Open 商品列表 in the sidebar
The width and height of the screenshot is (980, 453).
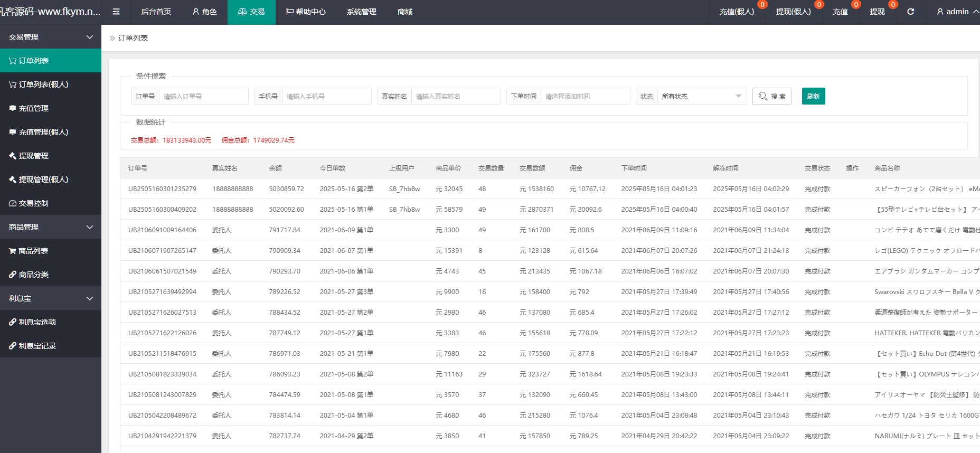(x=33, y=251)
